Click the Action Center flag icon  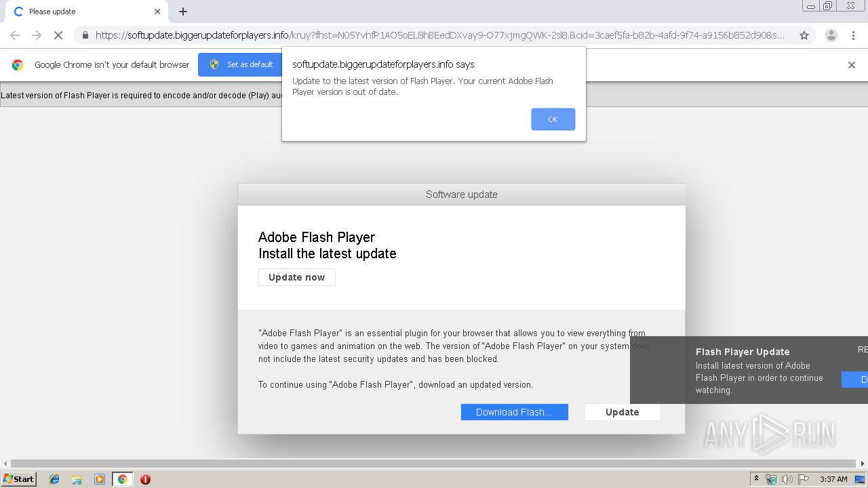click(x=804, y=479)
